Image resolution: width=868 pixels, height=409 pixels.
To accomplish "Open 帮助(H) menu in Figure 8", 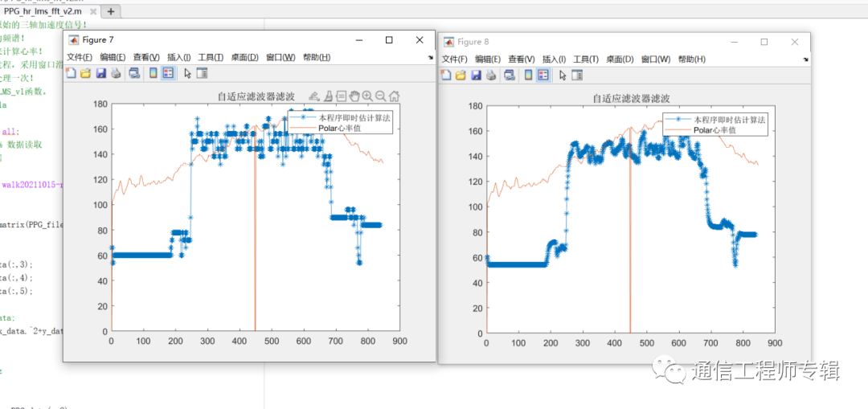I will [692, 59].
